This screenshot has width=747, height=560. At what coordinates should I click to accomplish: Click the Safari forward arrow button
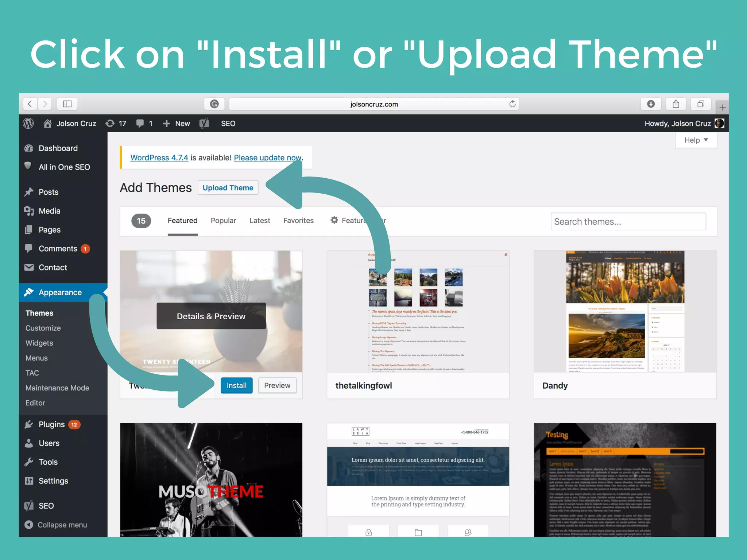click(x=44, y=104)
